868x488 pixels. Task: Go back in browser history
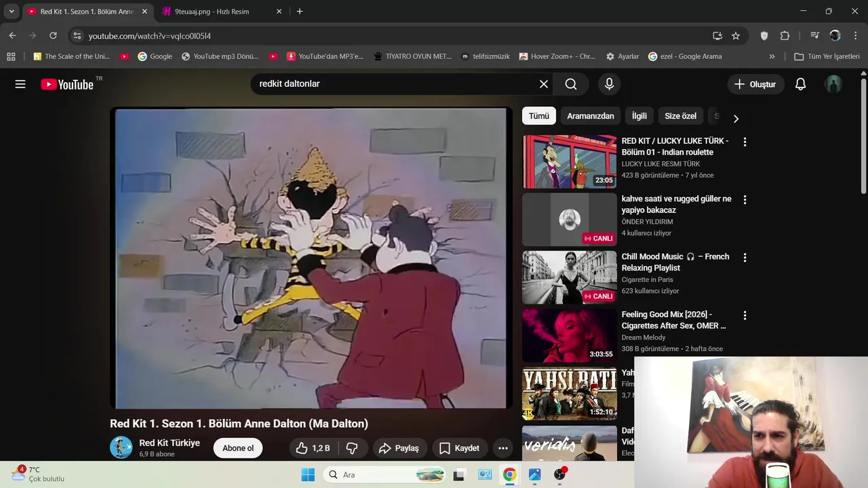[12, 36]
